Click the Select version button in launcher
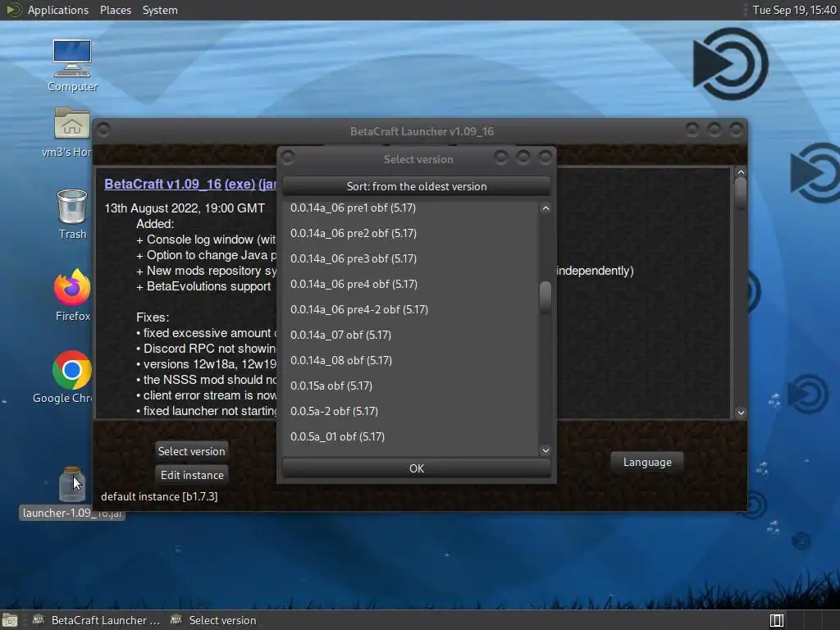The image size is (840, 630). pyautogui.click(x=191, y=451)
